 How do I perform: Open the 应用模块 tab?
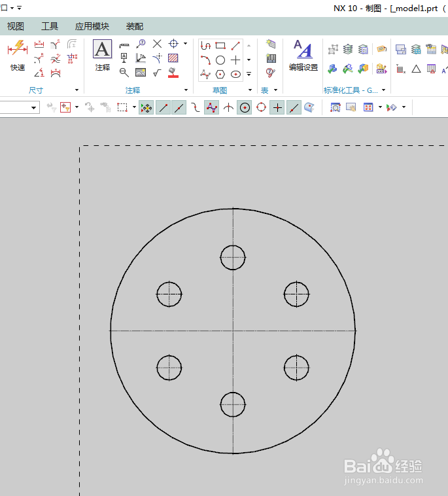(92, 26)
